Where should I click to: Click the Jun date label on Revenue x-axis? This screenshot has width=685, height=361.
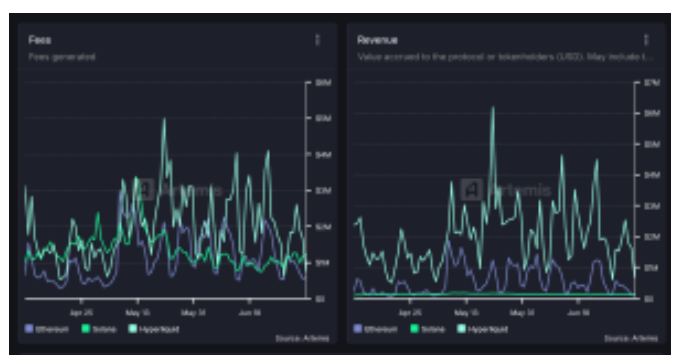(578, 312)
